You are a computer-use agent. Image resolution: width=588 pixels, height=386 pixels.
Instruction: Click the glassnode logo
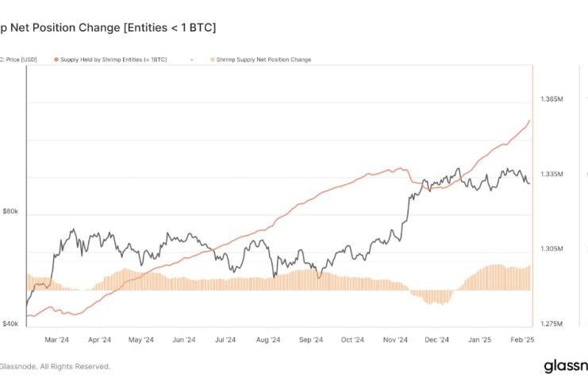pos(565,365)
